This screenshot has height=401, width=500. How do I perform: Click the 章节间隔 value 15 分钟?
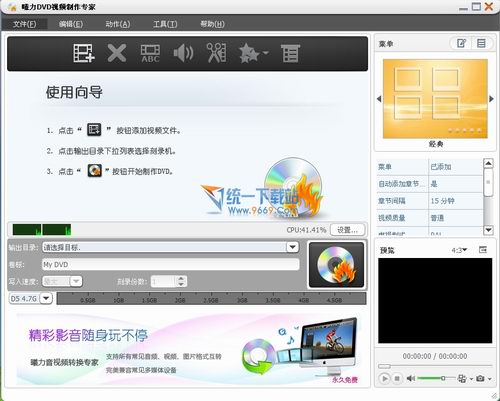click(442, 201)
